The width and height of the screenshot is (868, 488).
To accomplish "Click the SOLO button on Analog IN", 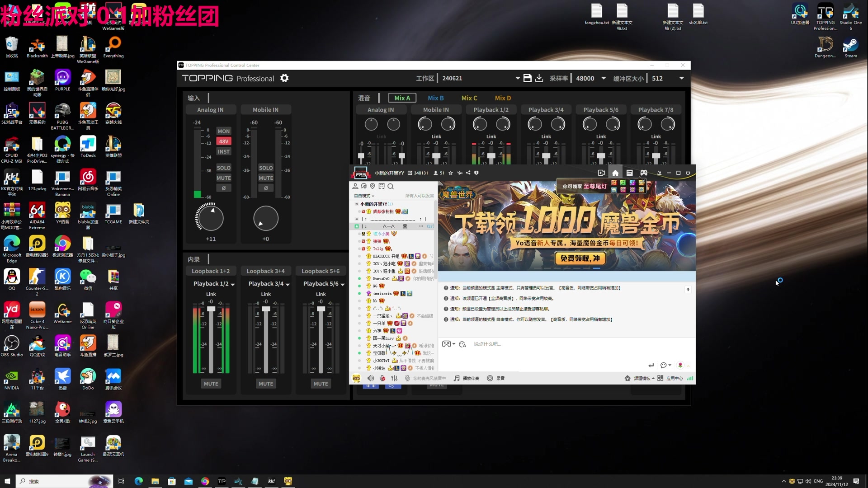I will click(x=223, y=168).
